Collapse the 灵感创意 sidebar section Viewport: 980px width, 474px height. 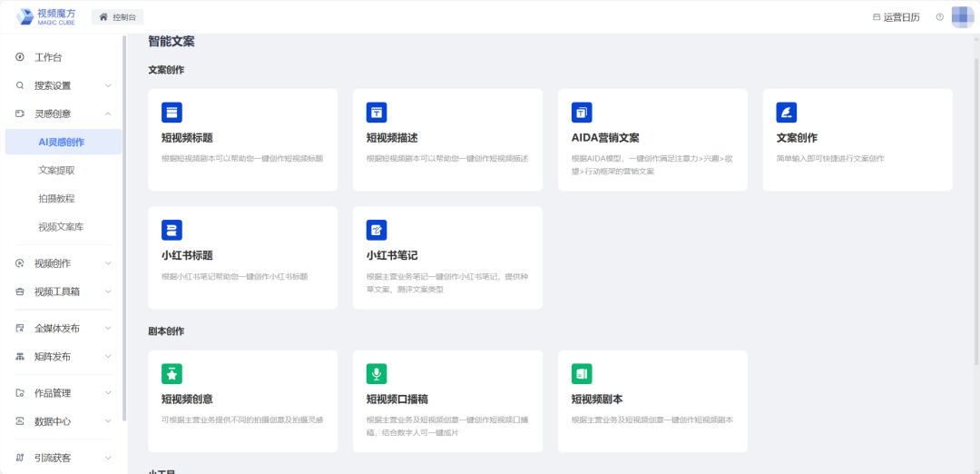pyautogui.click(x=62, y=114)
